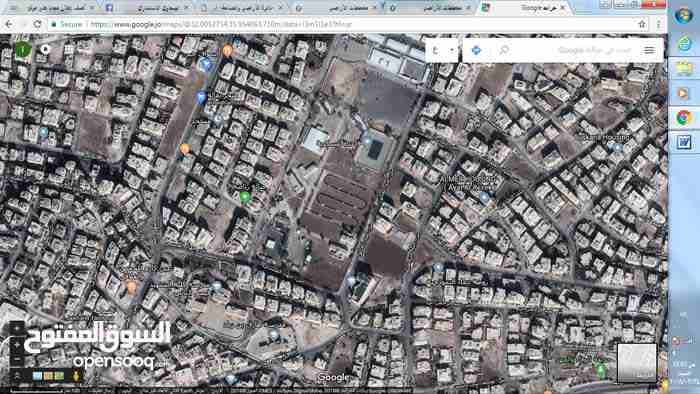This screenshot has height=394, width=700.
Task: Open the Google apps grid icon
Action: 68,49
